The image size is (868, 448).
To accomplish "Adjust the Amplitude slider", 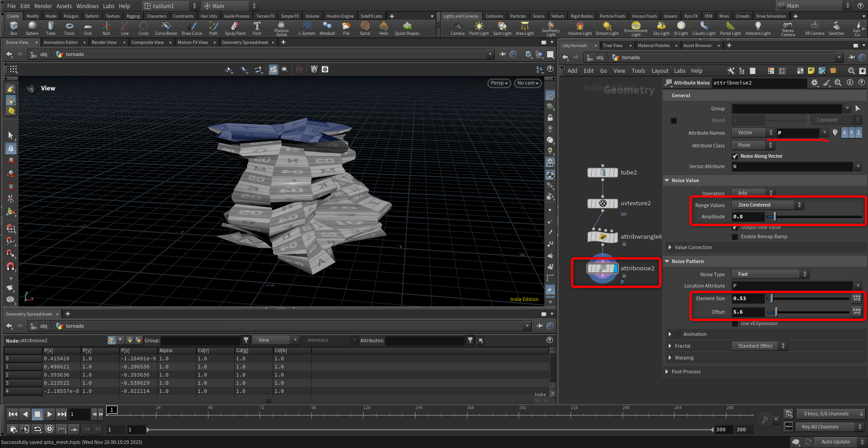I will click(775, 217).
